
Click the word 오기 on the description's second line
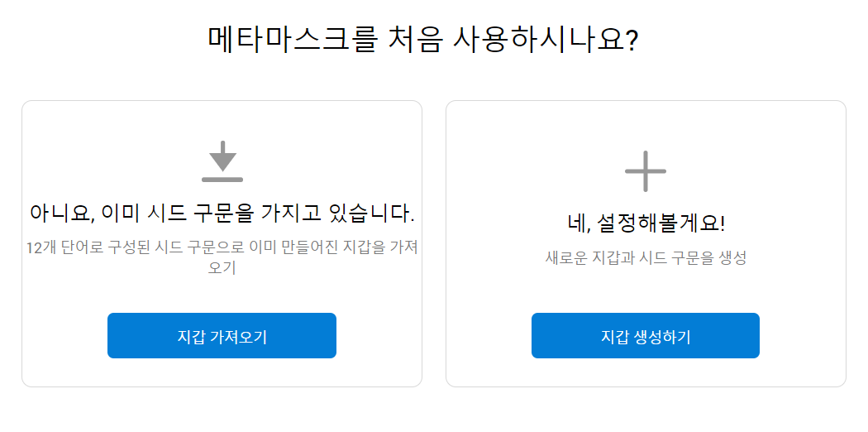(222, 268)
